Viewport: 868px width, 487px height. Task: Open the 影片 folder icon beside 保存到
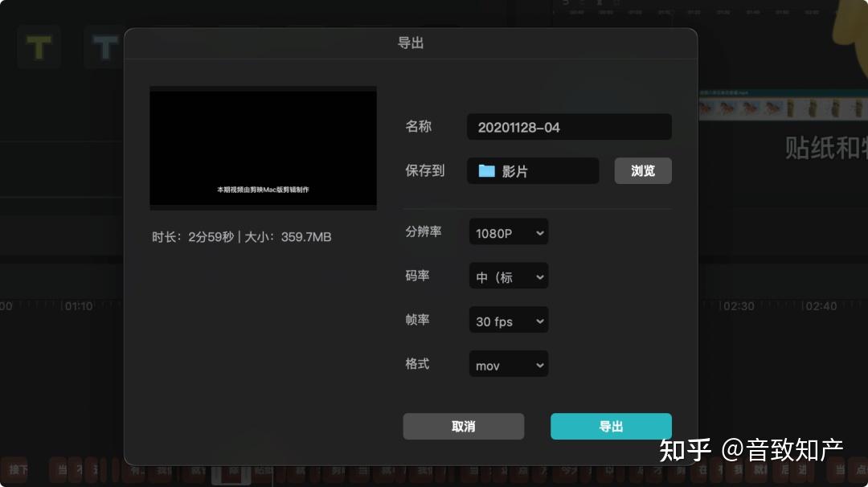(485, 170)
